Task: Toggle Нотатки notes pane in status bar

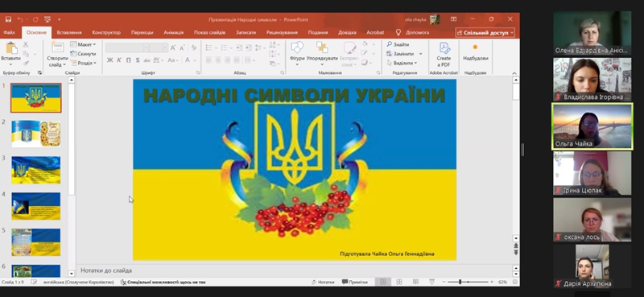Action: (x=323, y=283)
